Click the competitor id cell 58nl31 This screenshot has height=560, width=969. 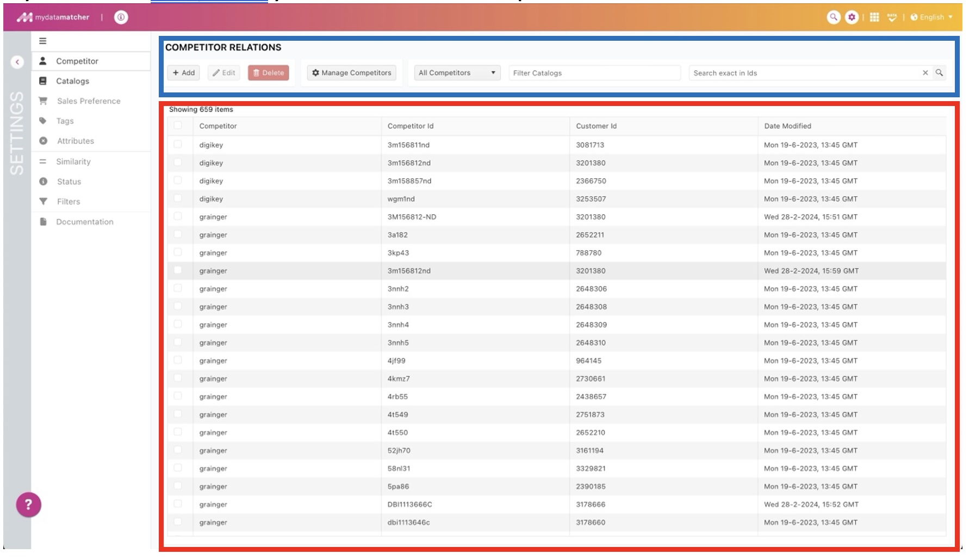click(x=399, y=468)
